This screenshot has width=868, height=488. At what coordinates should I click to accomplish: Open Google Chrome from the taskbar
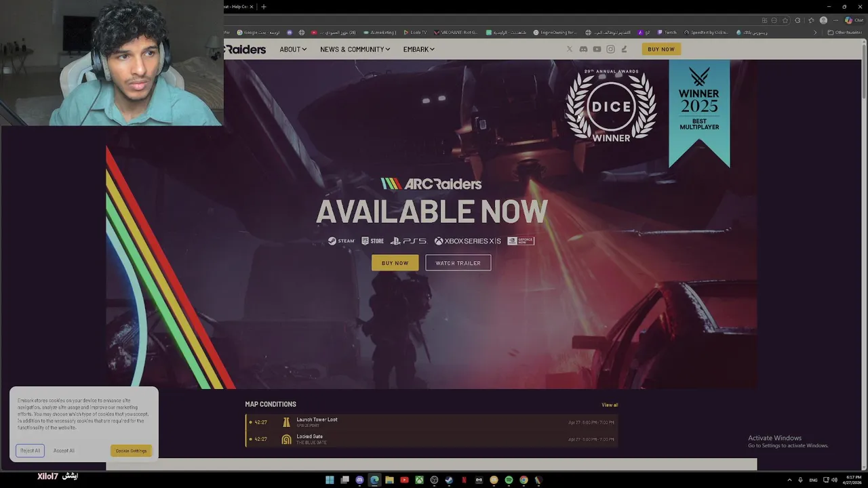click(524, 480)
